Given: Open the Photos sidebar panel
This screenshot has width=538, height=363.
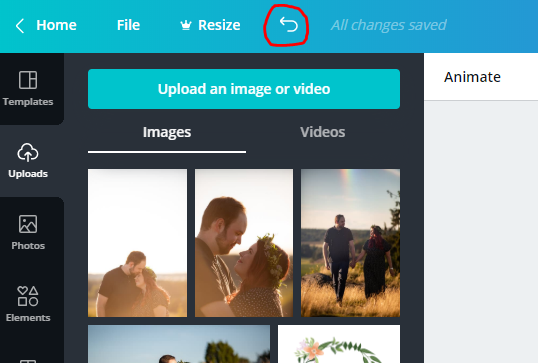Looking at the screenshot, I should [x=28, y=233].
